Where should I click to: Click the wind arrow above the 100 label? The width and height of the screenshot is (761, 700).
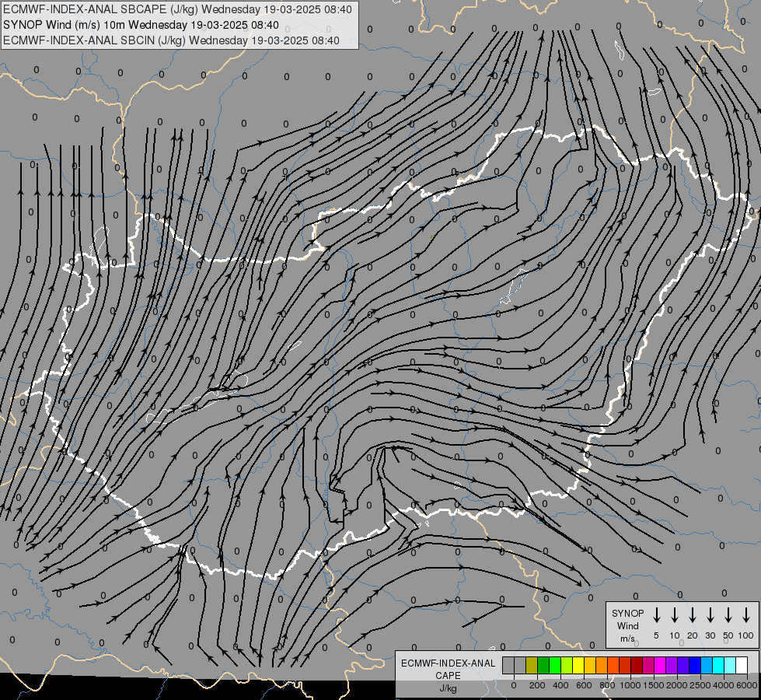[x=746, y=615]
